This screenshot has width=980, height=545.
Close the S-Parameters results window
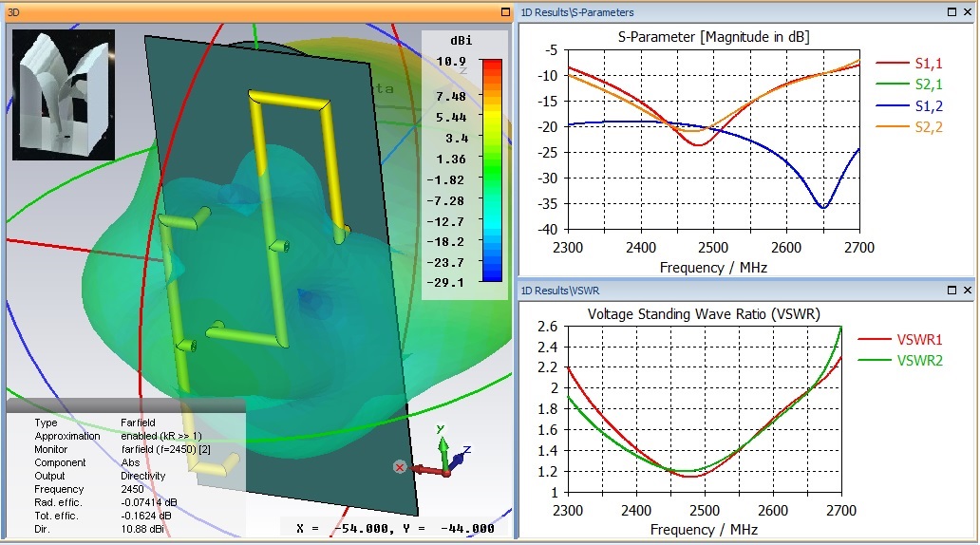pyautogui.click(x=967, y=12)
